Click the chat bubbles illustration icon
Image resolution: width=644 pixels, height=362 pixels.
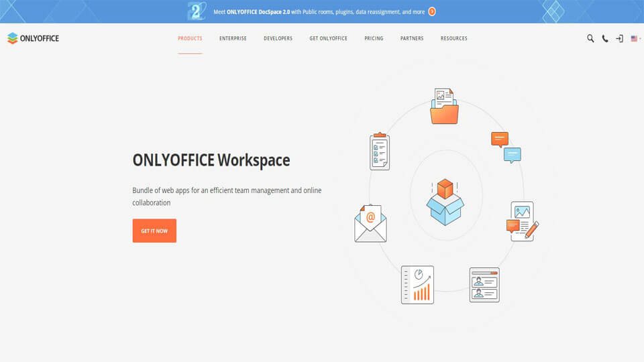coord(506,147)
